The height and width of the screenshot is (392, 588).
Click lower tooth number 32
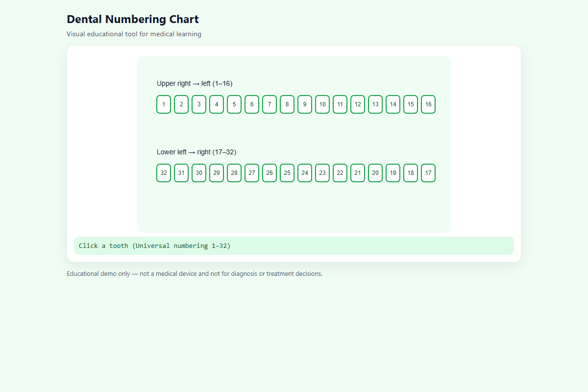[x=164, y=173]
